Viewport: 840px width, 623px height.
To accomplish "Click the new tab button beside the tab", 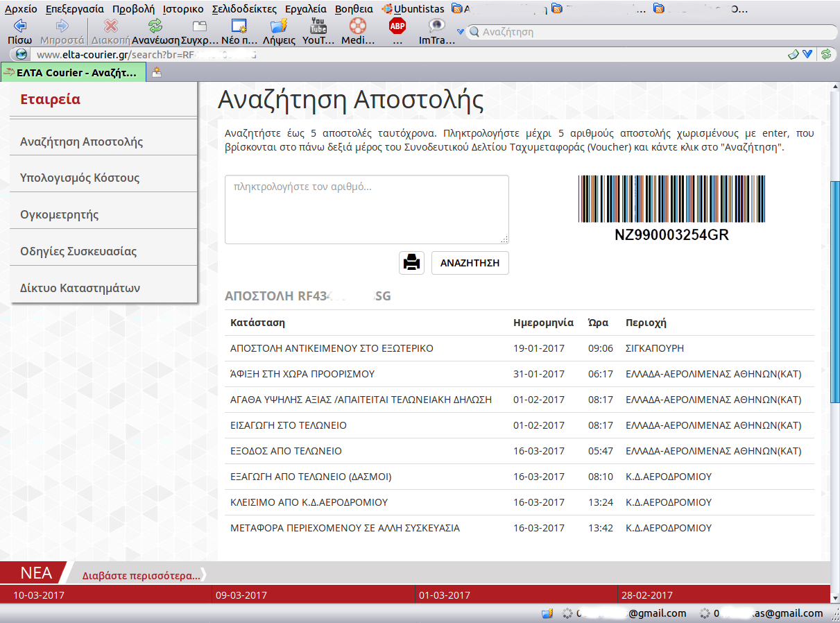I will tap(157, 72).
